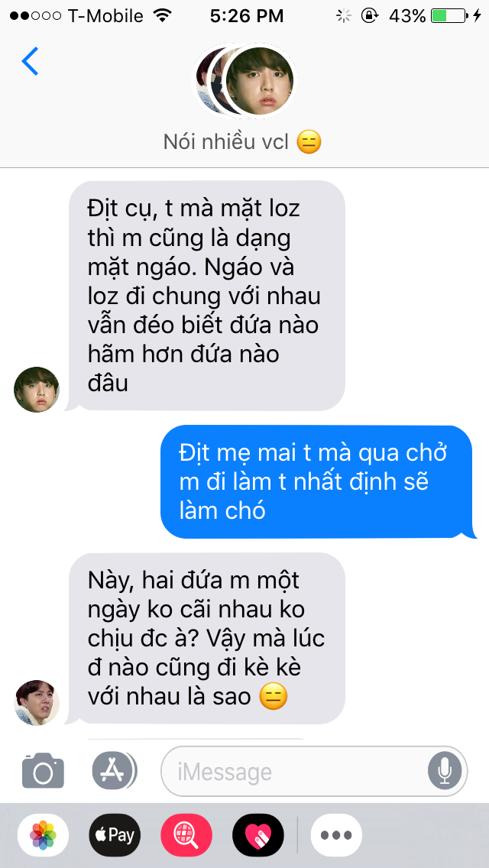
Task: Open the globe image search app
Action: 186,835
